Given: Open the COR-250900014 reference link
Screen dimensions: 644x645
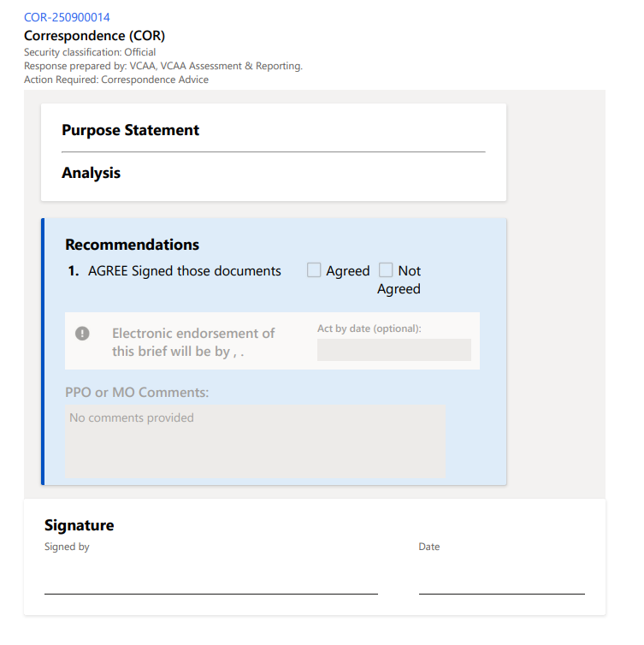Looking at the screenshot, I should pos(67,17).
